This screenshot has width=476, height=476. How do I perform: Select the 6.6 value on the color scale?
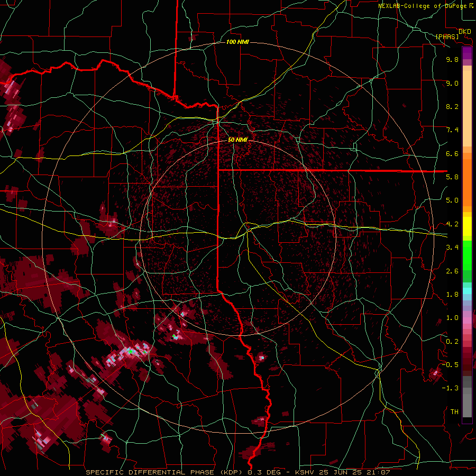pyautogui.click(x=452, y=153)
